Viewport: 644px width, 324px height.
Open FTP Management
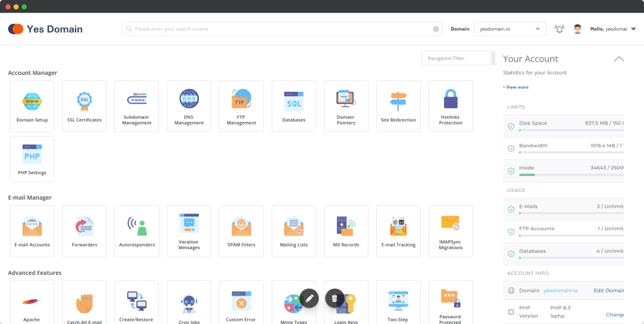(241, 106)
